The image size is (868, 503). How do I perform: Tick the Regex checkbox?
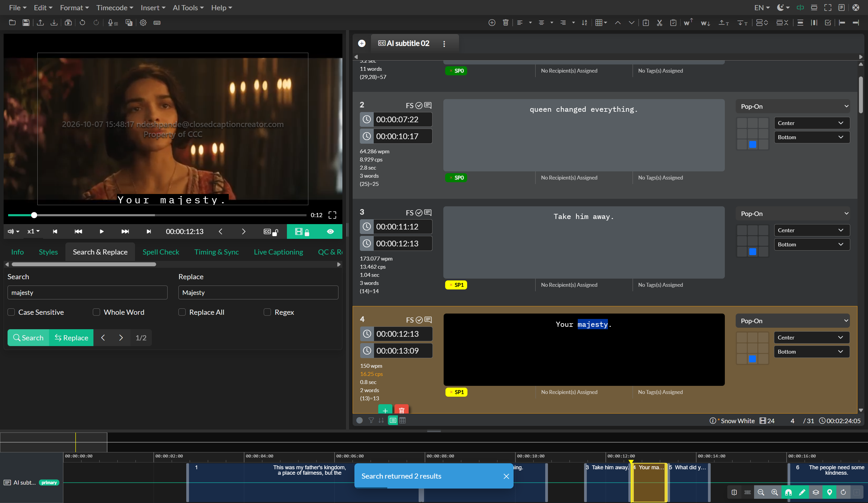267,312
